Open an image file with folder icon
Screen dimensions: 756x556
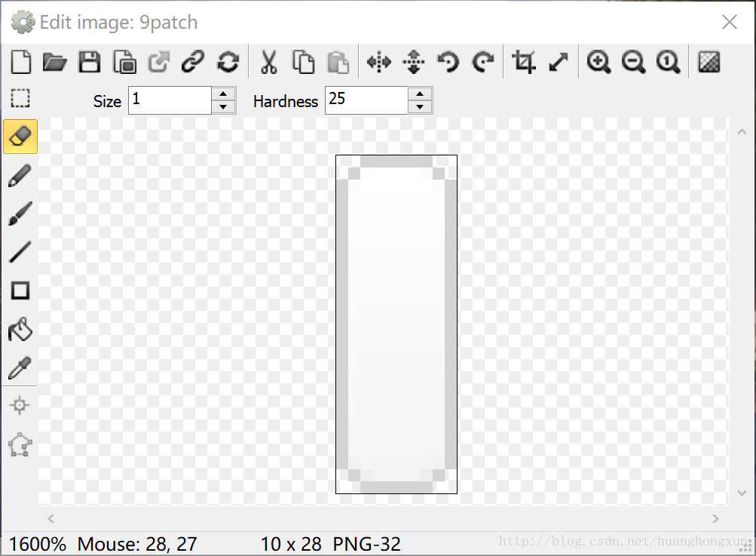point(54,62)
